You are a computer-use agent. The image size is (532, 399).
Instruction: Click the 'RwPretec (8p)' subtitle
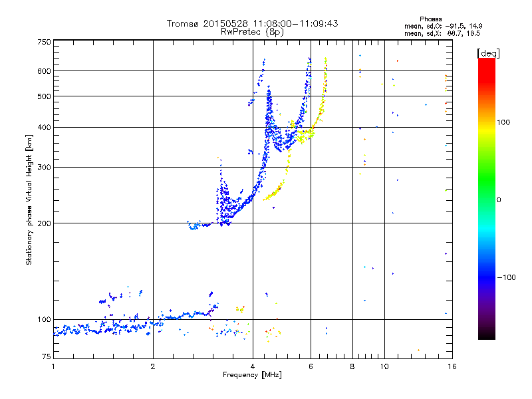coord(252,32)
